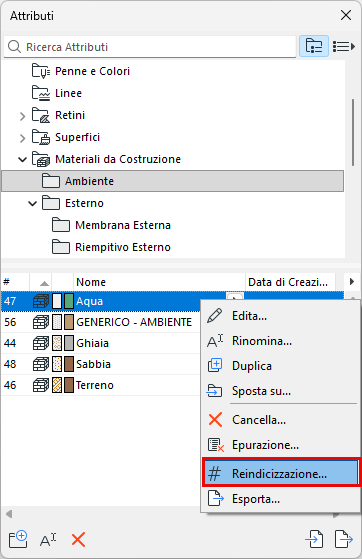Click the Sabbia brown surface swatch
Viewport: 362px width, 559px height.
[x=69, y=364]
